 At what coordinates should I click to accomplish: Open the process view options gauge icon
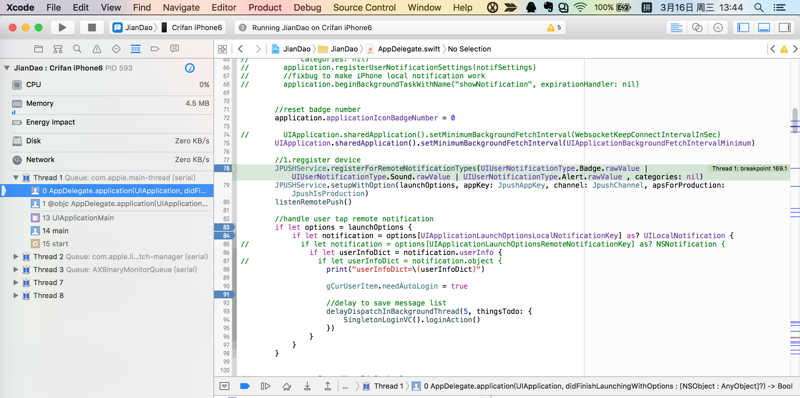point(189,68)
